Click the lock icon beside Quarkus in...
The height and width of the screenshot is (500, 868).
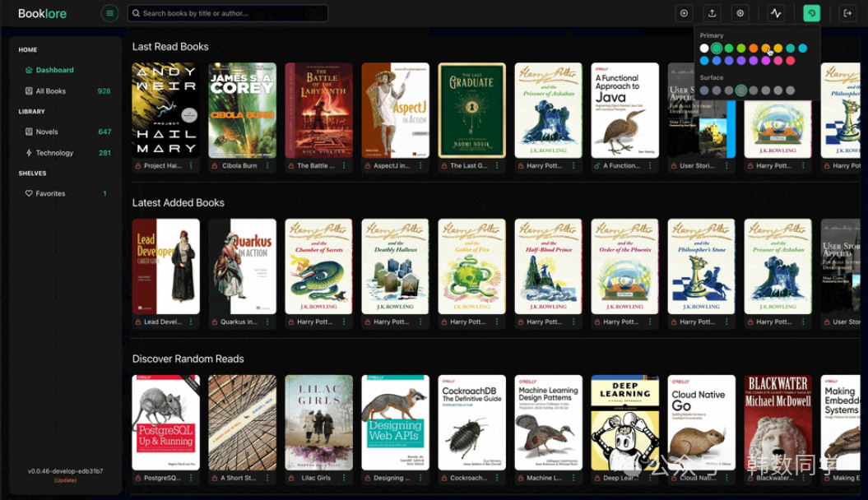tap(214, 322)
